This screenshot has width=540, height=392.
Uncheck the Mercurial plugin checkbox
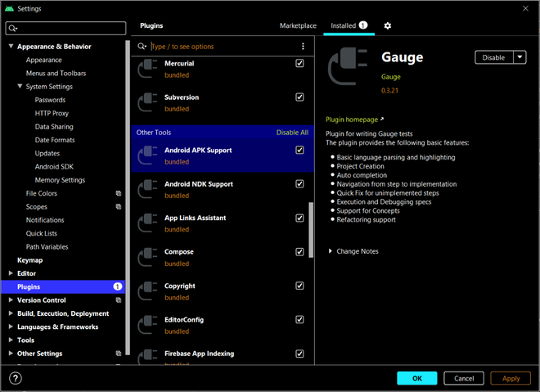[299, 63]
